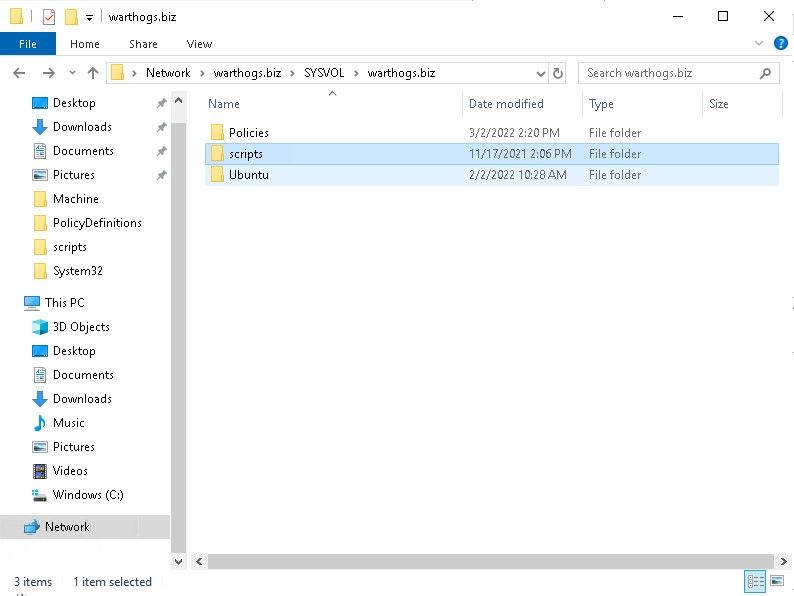Switch to the View ribbon tab
This screenshot has width=794, height=596.
point(199,44)
